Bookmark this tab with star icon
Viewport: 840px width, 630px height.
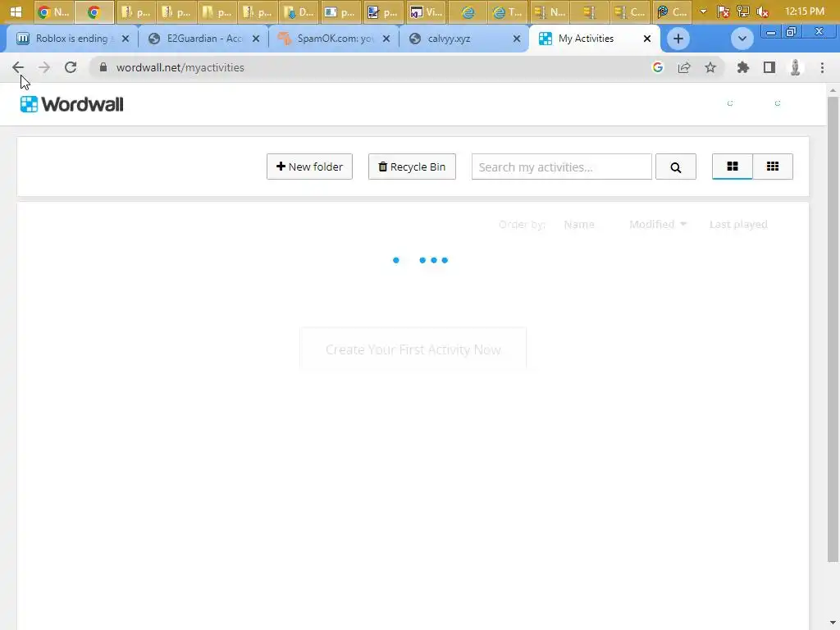(710, 67)
